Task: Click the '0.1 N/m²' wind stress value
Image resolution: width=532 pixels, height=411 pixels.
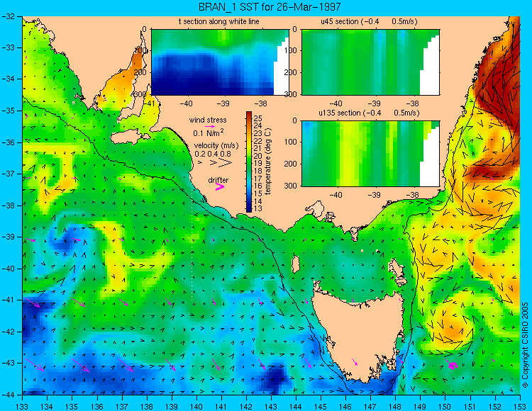Action: (209, 133)
